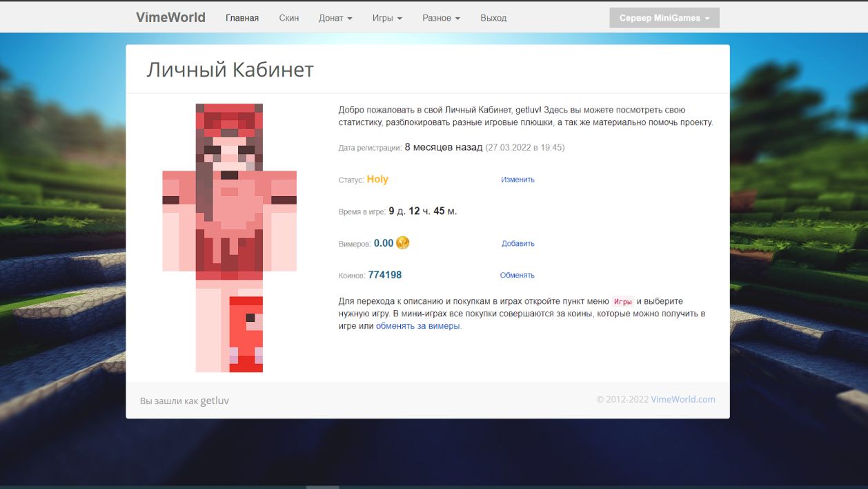Expand the Разное dropdown menu

click(441, 18)
